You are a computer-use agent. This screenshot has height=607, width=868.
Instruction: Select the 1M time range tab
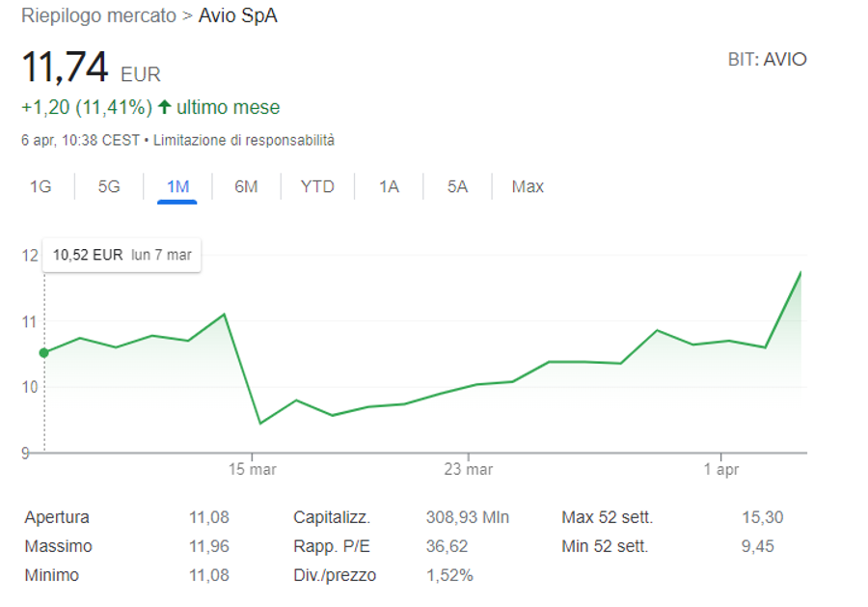(177, 186)
